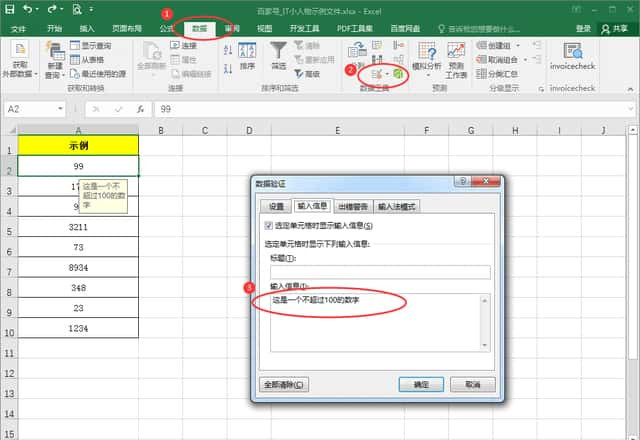Switch to the 设置 tab in dialog
The image size is (640, 440).
coord(276,207)
